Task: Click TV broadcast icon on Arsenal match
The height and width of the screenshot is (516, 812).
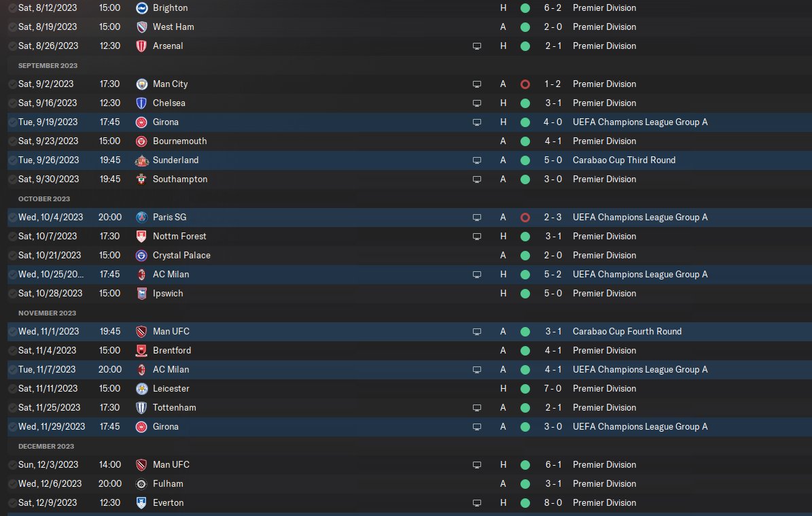Action: (477, 46)
